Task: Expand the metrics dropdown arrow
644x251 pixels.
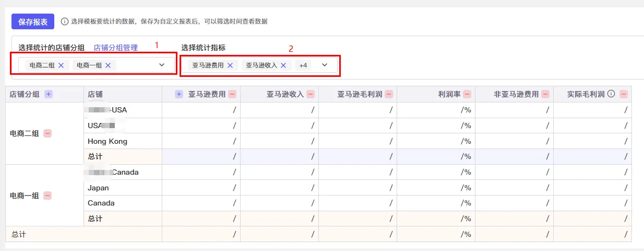Action: tap(325, 65)
